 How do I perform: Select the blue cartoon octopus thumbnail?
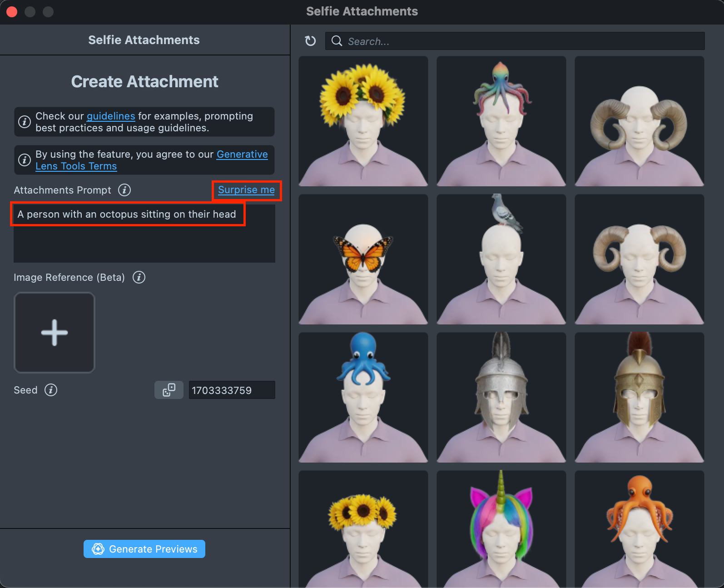pos(363,398)
